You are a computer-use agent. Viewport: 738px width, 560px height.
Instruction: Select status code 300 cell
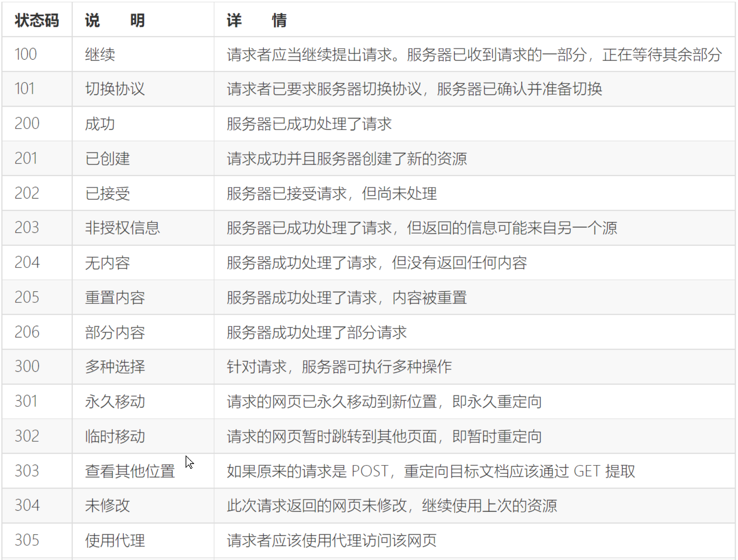27,367
